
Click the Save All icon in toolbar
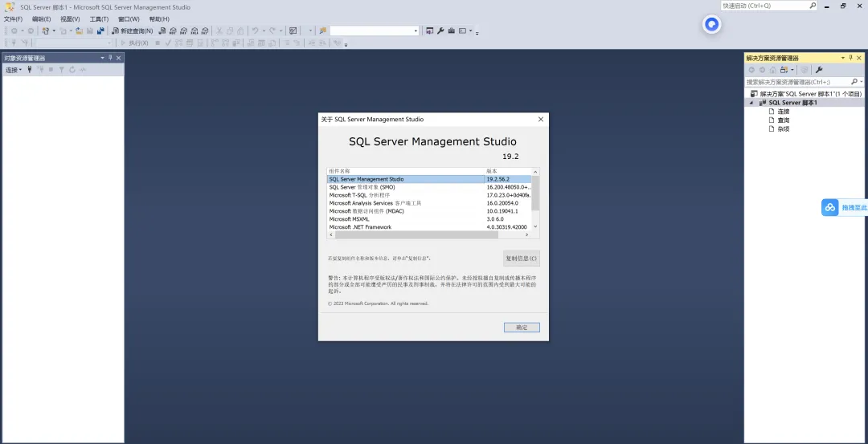pos(100,31)
